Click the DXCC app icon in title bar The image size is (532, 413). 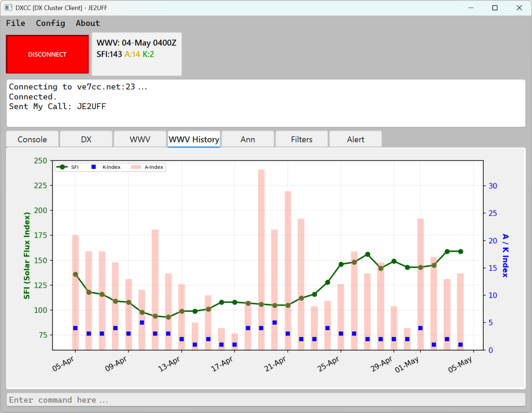pos(8,7)
